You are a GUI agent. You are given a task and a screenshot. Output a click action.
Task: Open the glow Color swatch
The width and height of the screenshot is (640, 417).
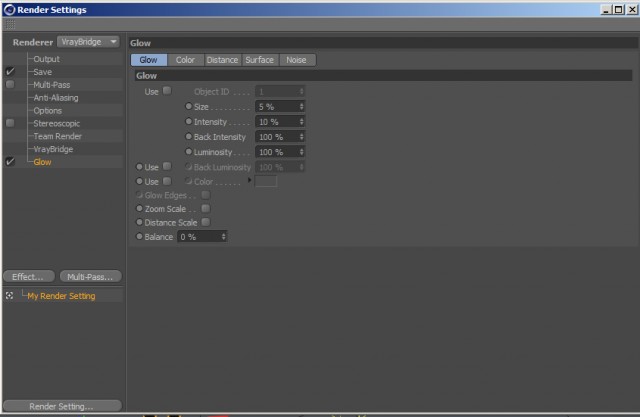(266, 181)
